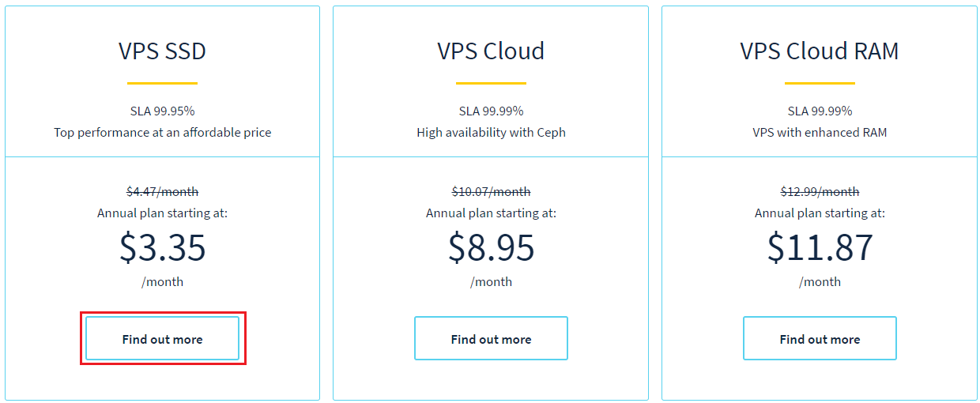Click the crossed-out $10.07/month price
Viewport: 980px width, 403px height.
(x=491, y=191)
